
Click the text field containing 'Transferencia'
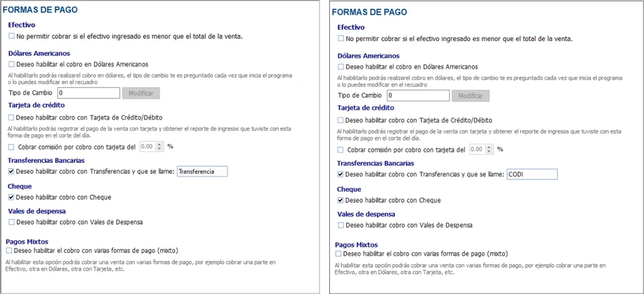coord(203,172)
